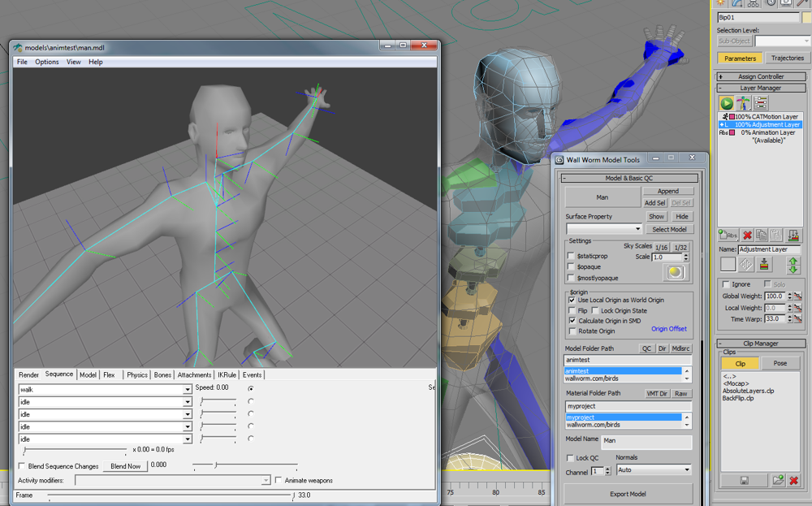
Task: Tick the Ignore layer checkbox
Action: pos(726,283)
